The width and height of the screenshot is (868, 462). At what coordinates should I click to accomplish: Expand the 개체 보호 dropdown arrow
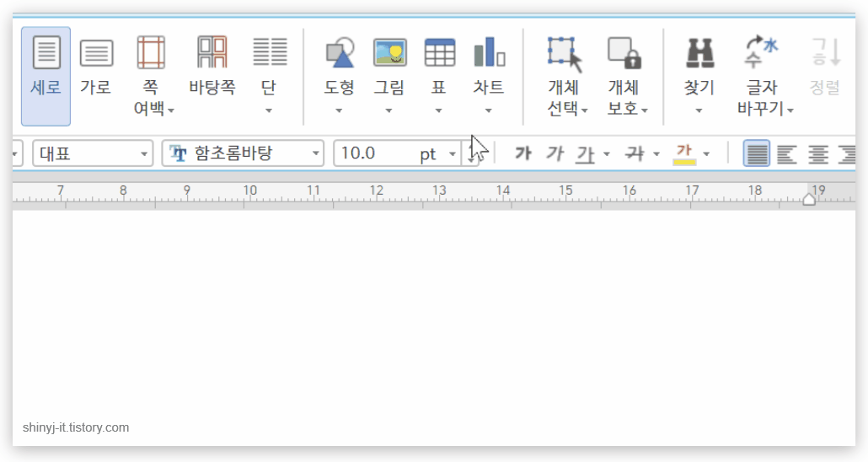point(645,110)
